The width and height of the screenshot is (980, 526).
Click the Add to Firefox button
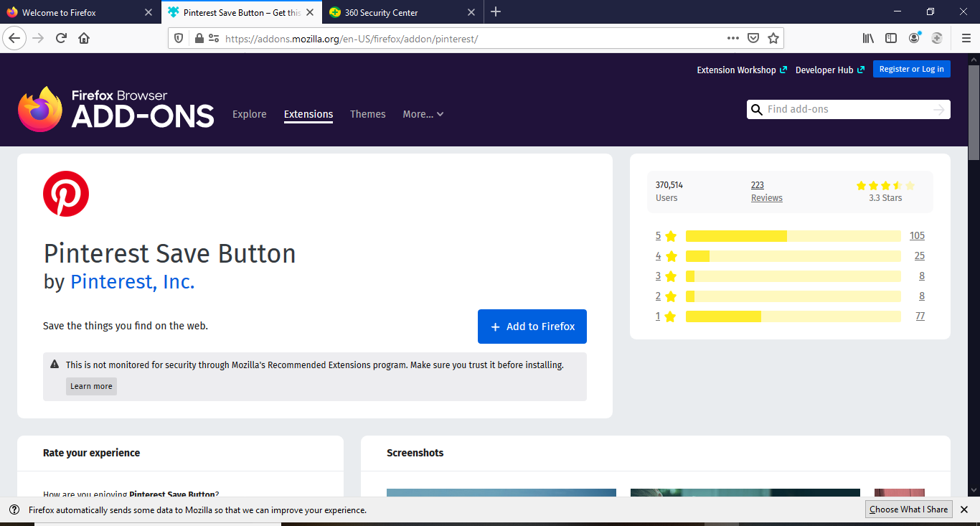coord(532,327)
